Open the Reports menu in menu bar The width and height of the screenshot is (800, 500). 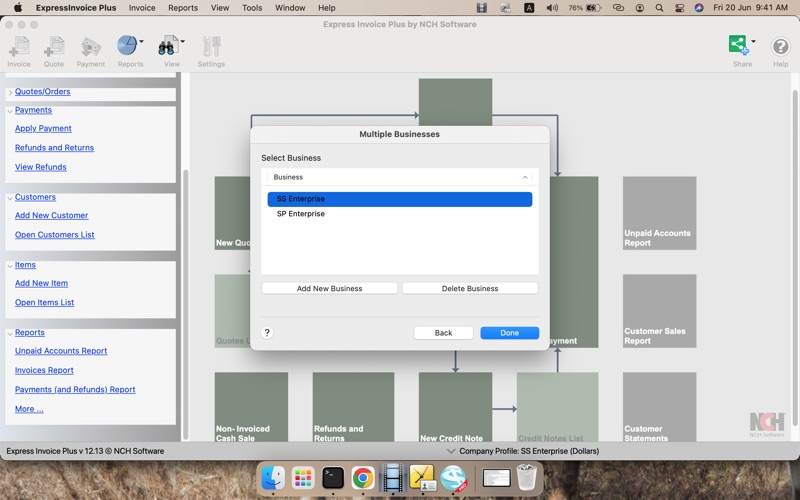coord(183,8)
